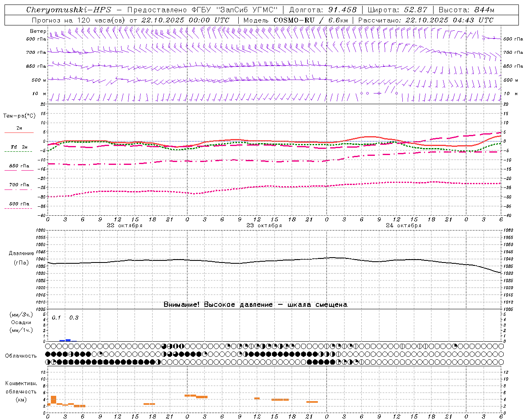Click the tallest orange convective cloud bar

[53, 400]
